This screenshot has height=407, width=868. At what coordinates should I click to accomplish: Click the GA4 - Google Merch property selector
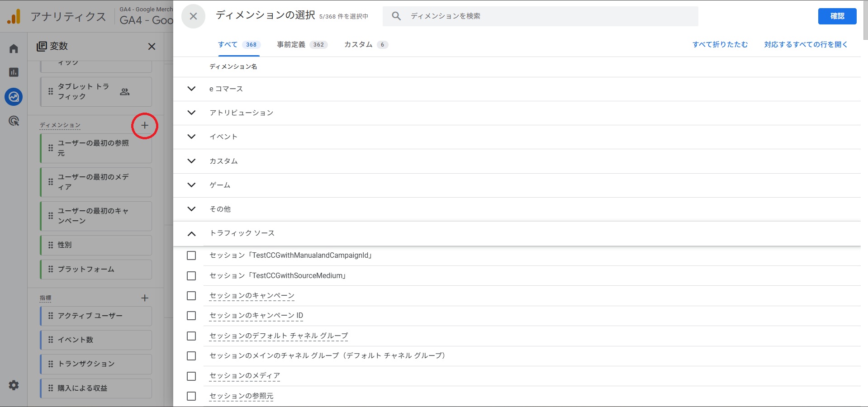pyautogui.click(x=146, y=16)
